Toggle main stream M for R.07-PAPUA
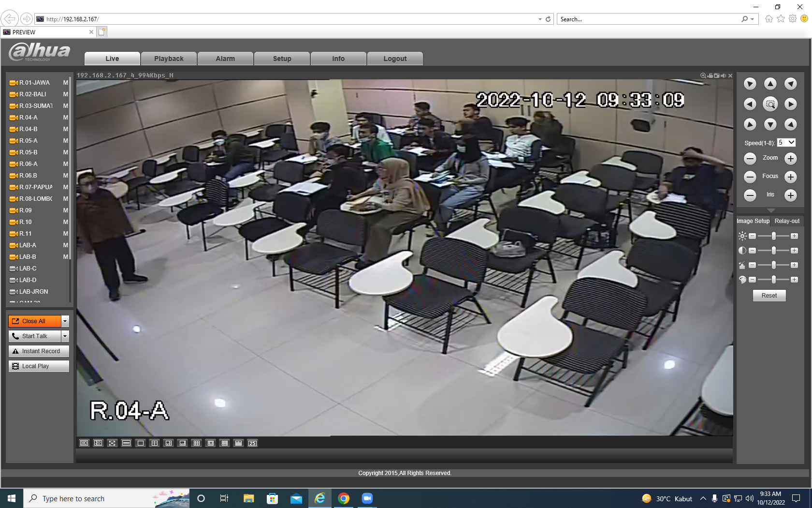812x508 pixels. coord(66,187)
